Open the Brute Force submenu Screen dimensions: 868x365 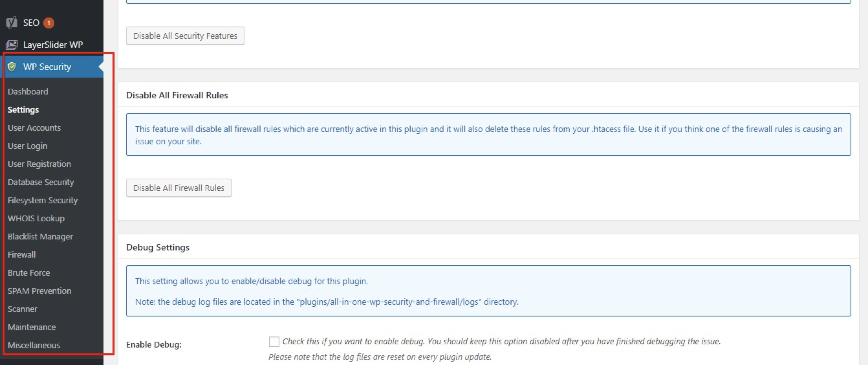[x=29, y=273]
